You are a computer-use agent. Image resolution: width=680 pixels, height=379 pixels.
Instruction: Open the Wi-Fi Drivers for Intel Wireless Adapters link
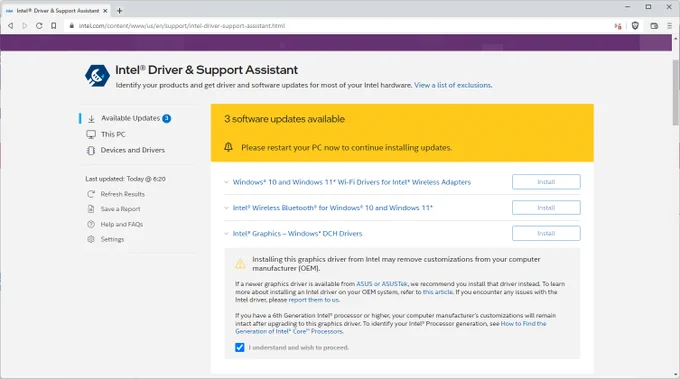(352, 182)
